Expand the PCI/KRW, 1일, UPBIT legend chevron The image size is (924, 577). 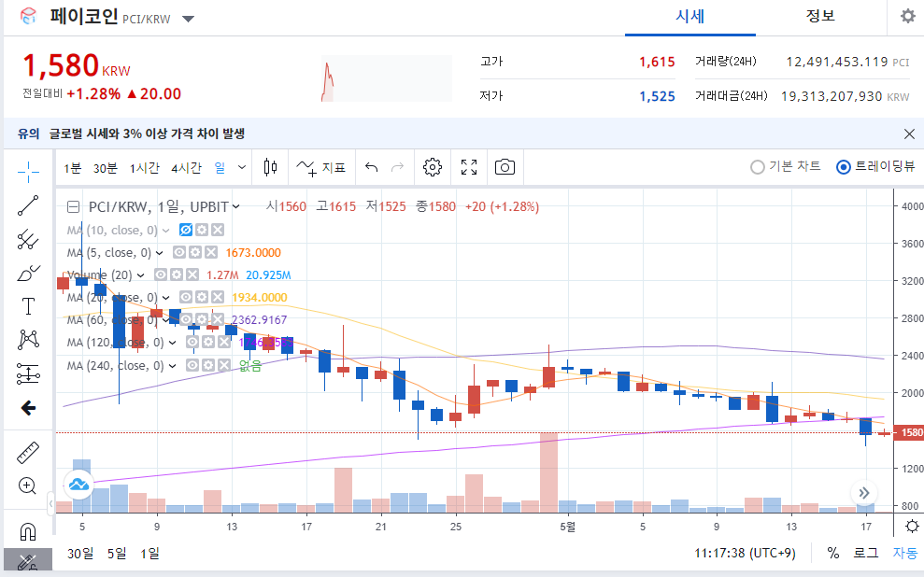[x=235, y=206]
